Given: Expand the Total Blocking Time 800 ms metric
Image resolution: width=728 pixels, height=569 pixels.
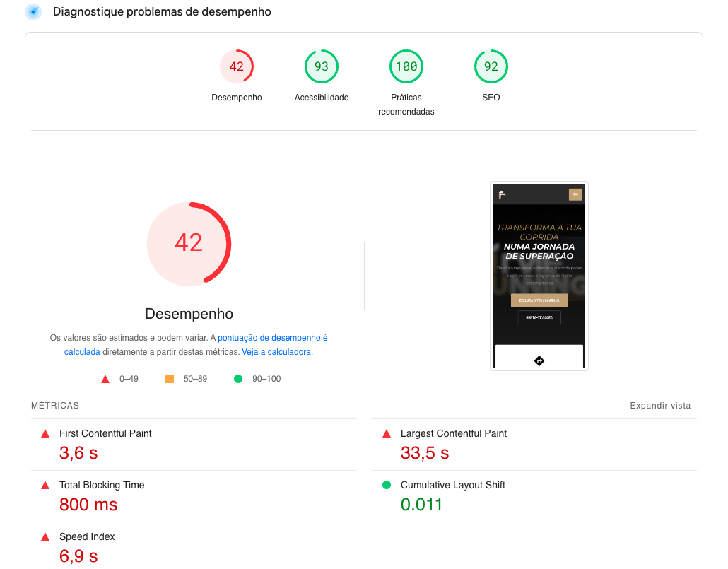Looking at the screenshot, I should pyautogui.click(x=88, y=504).
